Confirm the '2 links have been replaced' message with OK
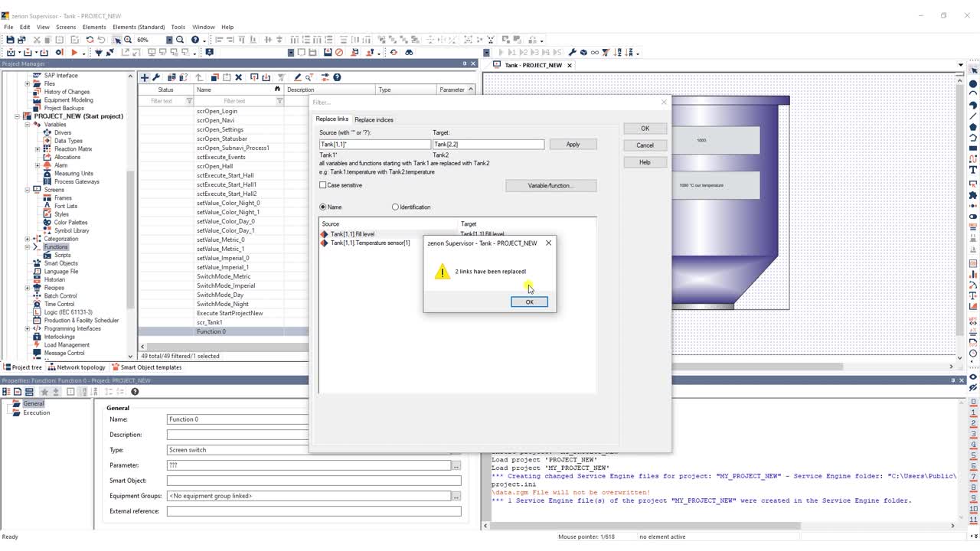 click(x=529, y=302)
